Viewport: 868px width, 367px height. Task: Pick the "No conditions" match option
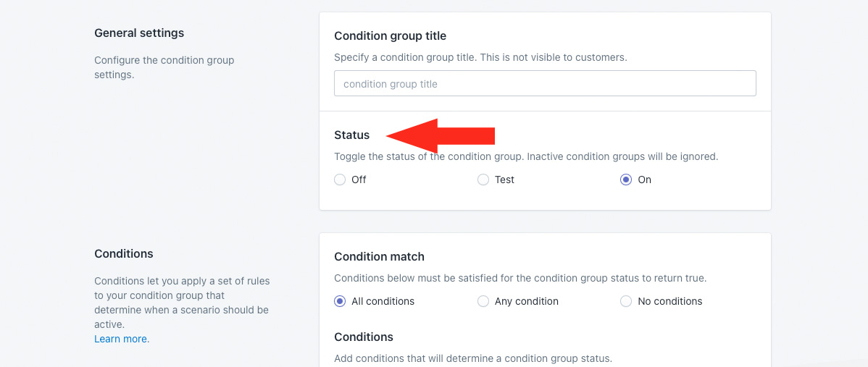[626, 301]
